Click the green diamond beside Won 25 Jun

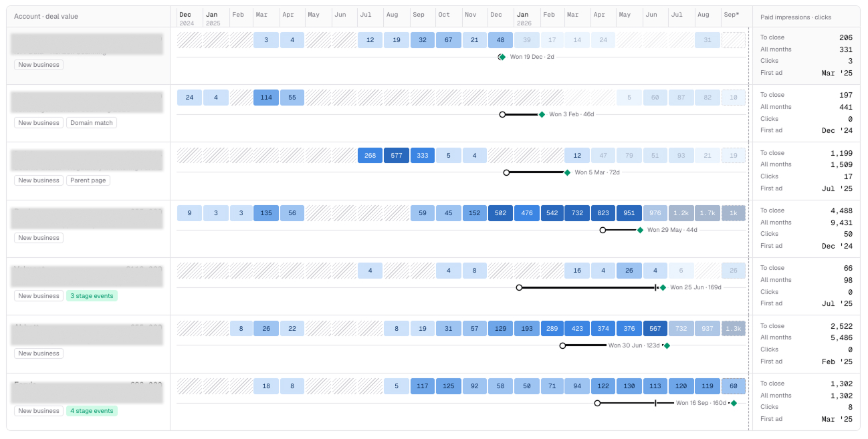point(663,287)
